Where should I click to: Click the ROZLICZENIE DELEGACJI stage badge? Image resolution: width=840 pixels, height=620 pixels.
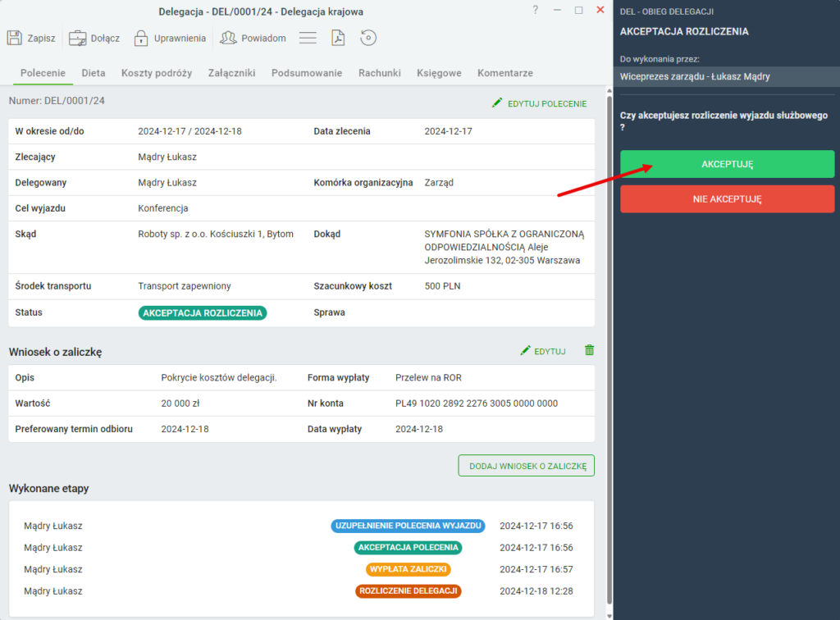coord(408,591)
